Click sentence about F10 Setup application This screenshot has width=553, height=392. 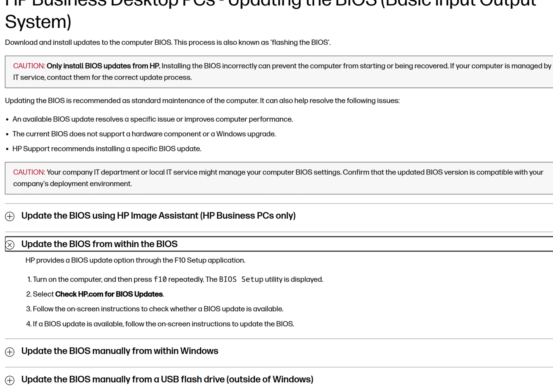point(135,260)
